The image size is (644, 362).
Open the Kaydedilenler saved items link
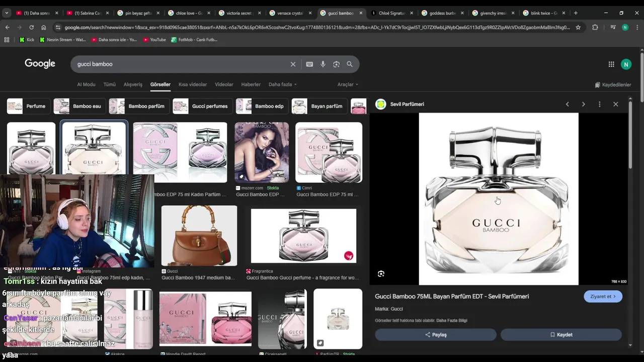[613, 85]
